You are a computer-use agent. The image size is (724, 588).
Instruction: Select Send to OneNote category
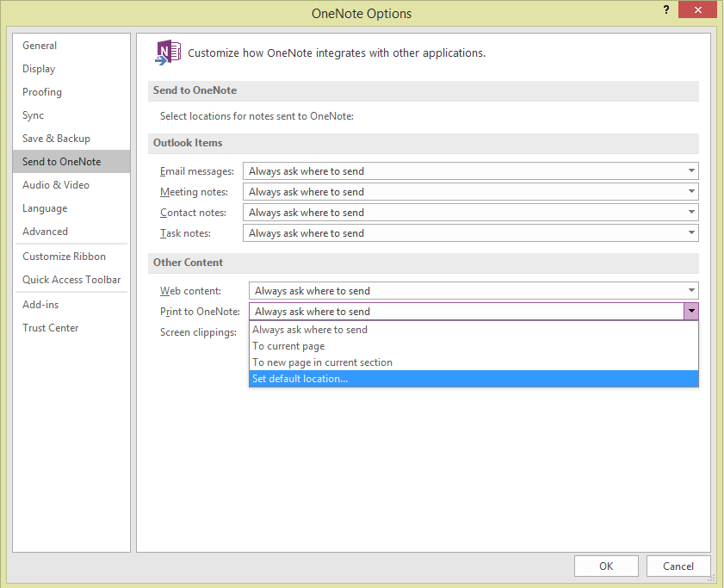71,162
